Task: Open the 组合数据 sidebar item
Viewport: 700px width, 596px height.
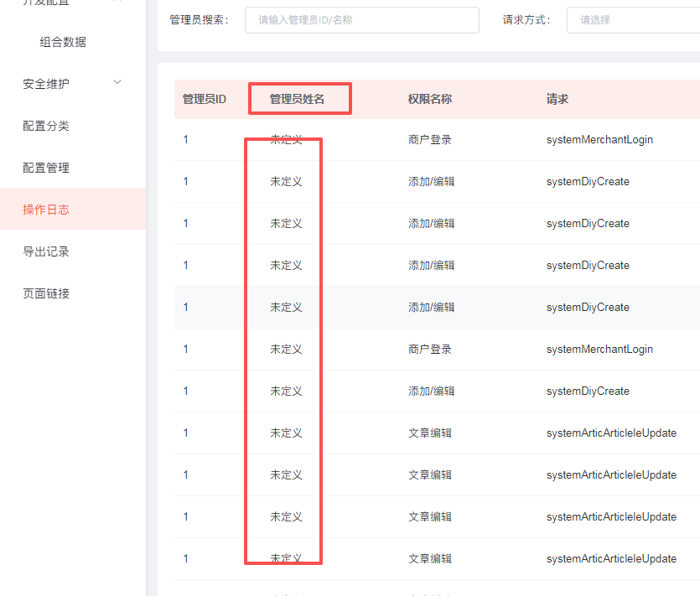Action: [x=63, y=42]
